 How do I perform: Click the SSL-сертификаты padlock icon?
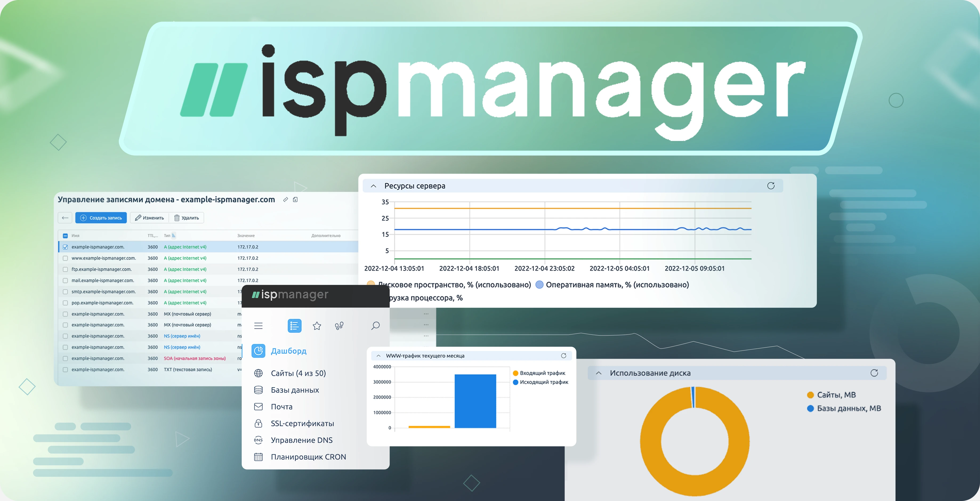tap(259, 423)
